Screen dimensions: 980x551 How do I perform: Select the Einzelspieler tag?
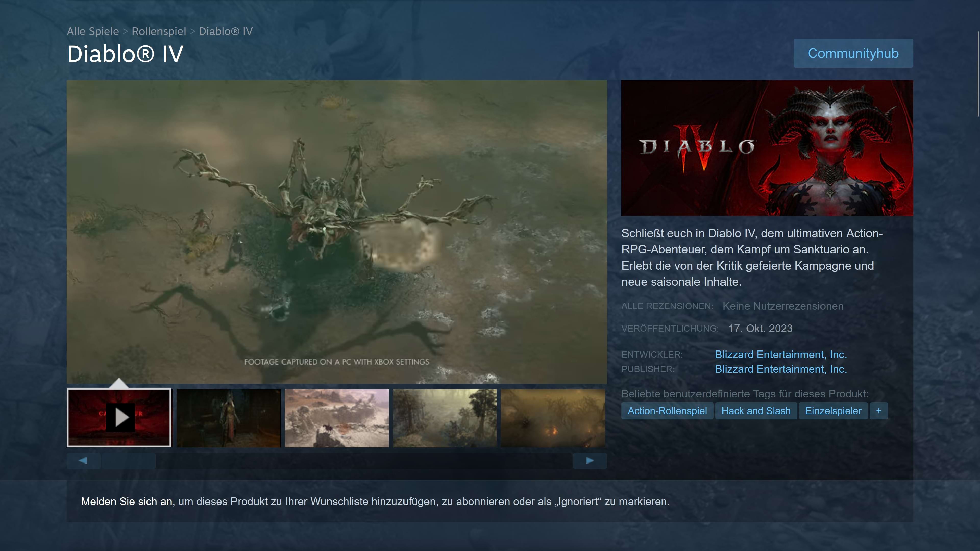click(833, 411)
